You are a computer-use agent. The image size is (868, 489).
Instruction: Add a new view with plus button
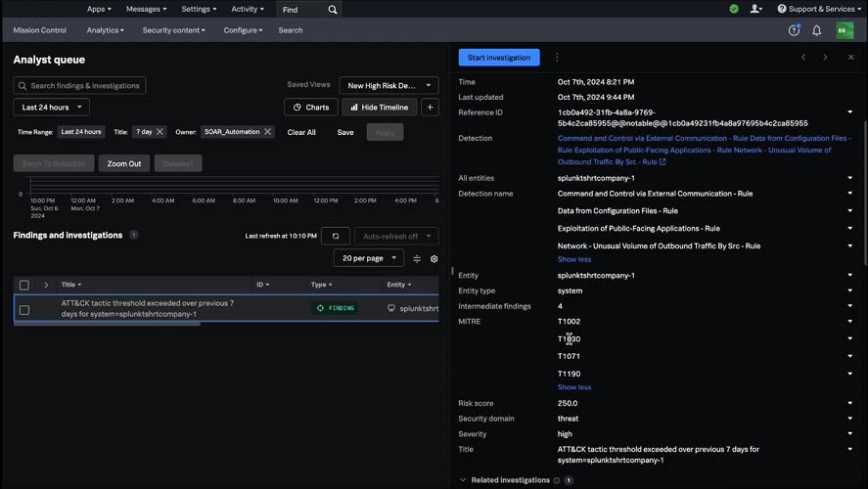click(x=431, y=108)
